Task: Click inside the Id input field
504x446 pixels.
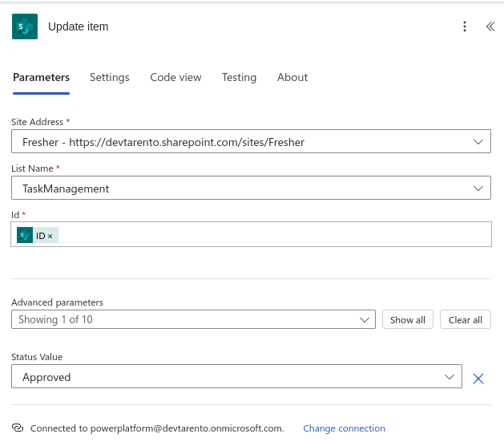Action: click(x=272, y=235)
